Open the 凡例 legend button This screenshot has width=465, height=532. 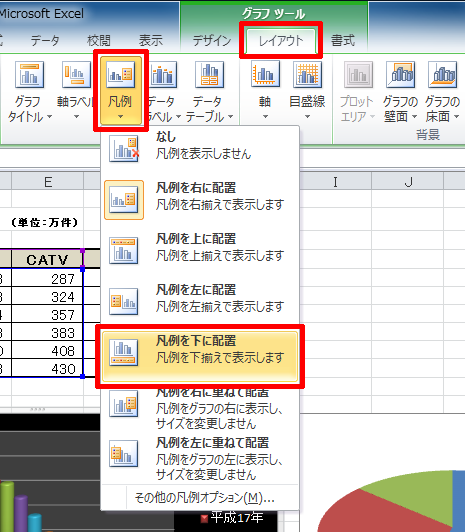(x=121, y=91)
